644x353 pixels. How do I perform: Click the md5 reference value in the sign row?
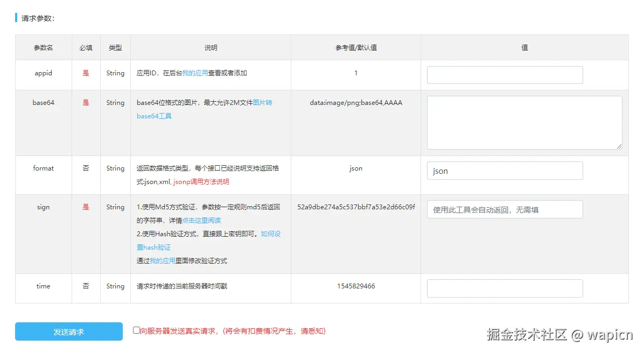tap(355, 207)
